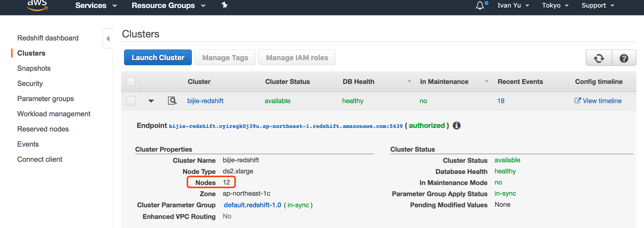Click the Manage IAM roles button
This screenshot has height=228, width=644.
point(297,58)
